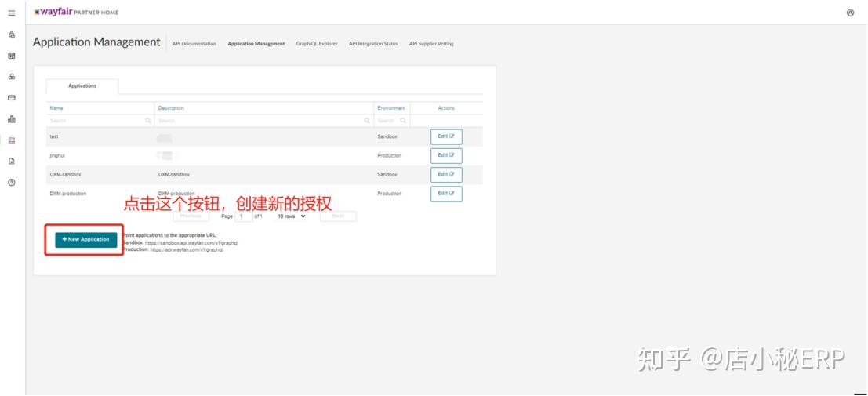Open the GraphiQL Explorer tab
The height and width of the screenshot is (396, 868).
click(x=317, y=44)
